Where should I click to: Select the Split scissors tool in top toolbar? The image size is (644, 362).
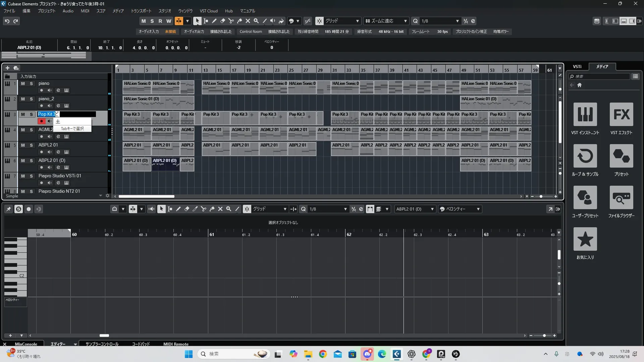coord(231,21)
